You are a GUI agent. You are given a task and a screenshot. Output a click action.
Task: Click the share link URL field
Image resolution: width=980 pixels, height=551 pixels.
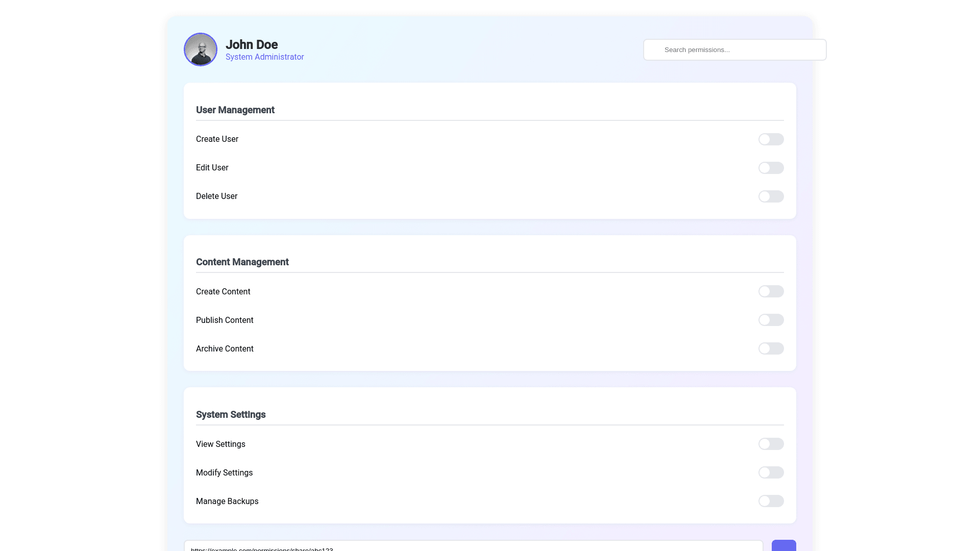click(x=473, y=546)
